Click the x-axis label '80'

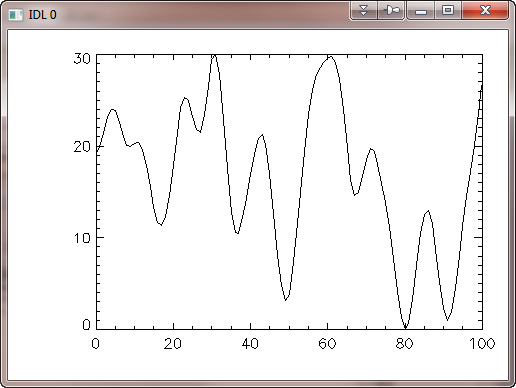[x=404, y=343]
